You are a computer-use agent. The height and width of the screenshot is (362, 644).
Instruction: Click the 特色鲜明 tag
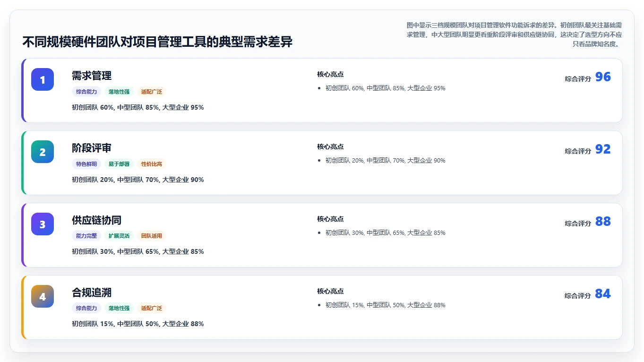point(86,164)
